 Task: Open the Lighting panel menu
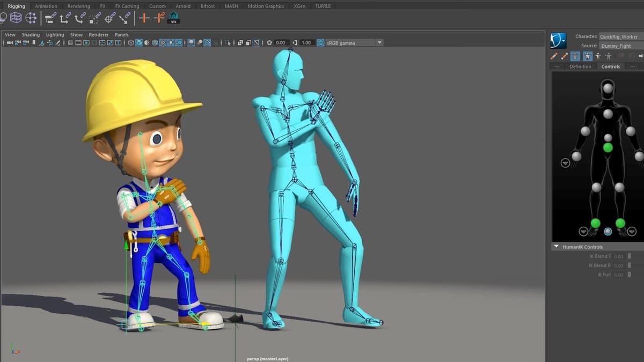pyautogui.click(x=55, y=35)
